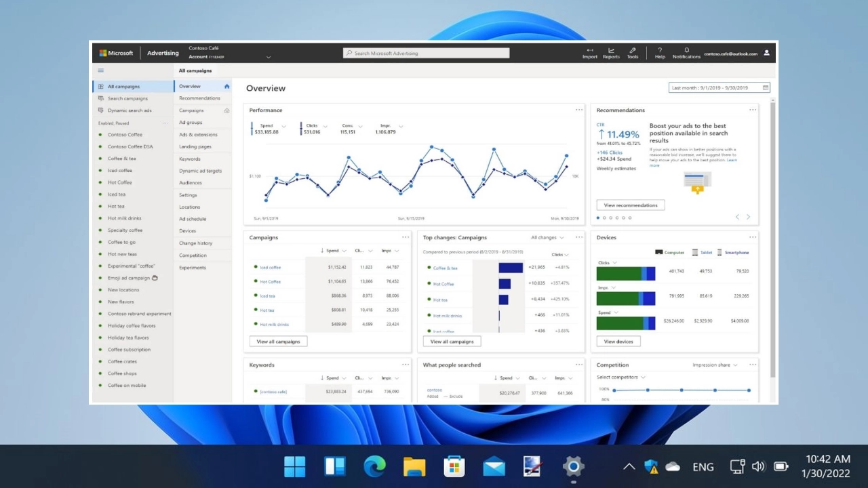Screen dimensions: 868x488
Task: Open the ellipsis next to Enabled, Paused
Action: click(x=165, y=123)
